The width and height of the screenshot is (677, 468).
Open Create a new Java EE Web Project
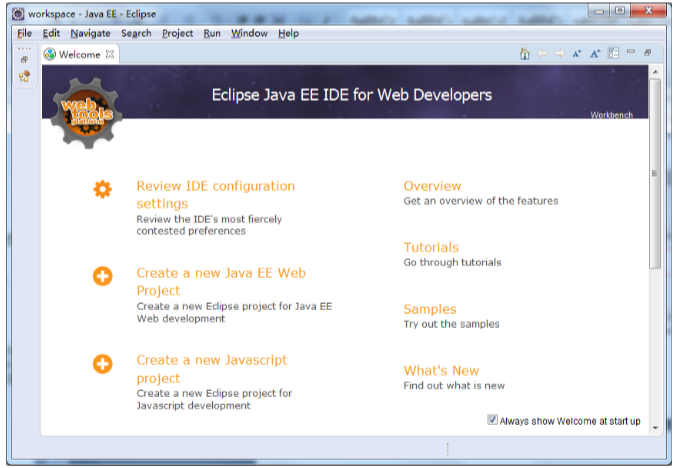[221, 281]
